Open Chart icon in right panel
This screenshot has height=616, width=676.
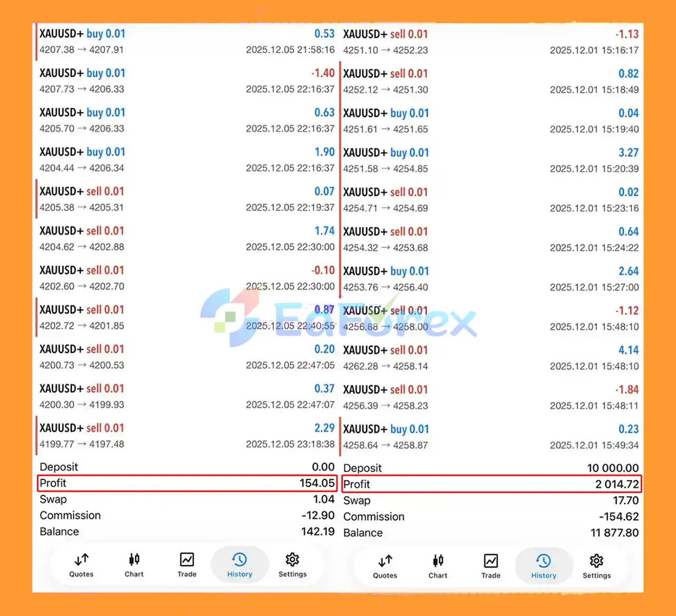point(438,566)
